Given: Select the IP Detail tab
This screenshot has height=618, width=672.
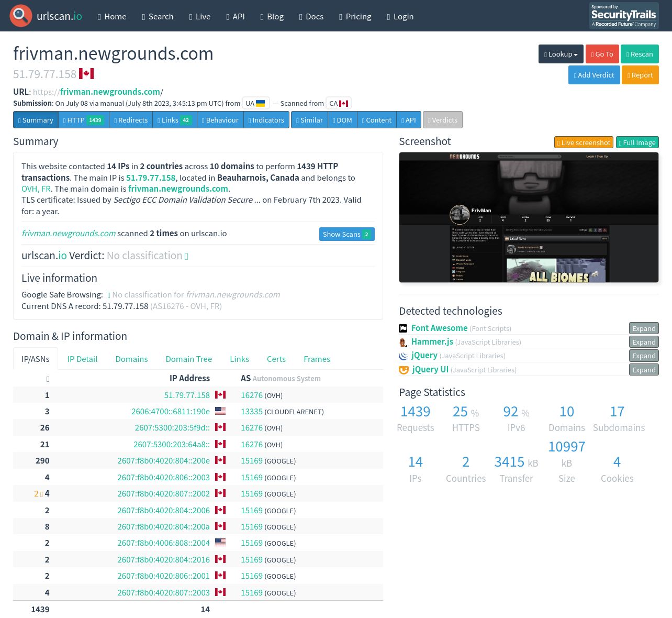Looking at the screenshot, I should (82, 359).
